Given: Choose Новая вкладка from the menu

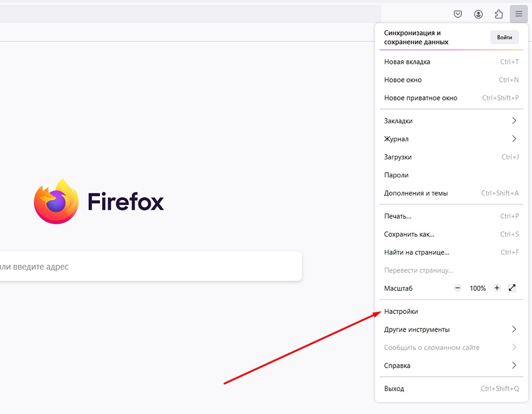Looking at the screenshot, I should tap(451, 62).
